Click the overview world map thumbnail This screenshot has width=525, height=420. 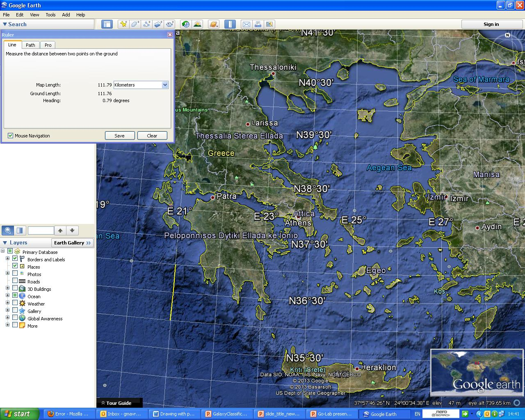tap(477, 372)
